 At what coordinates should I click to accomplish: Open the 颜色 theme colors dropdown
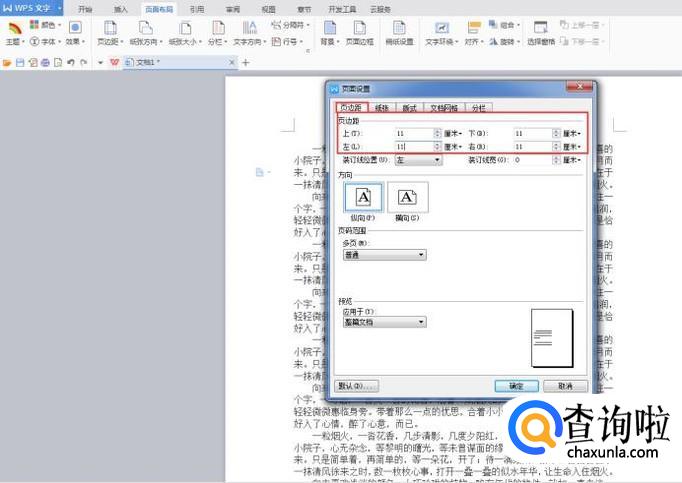45,25
